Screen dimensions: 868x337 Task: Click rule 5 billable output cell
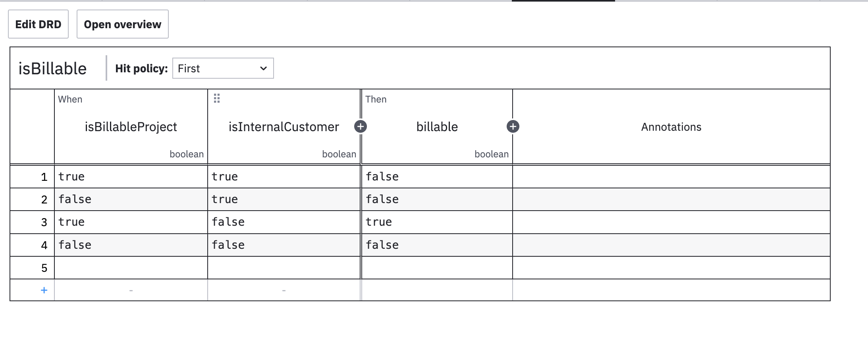pyautogui.click(x=437, y=268)
